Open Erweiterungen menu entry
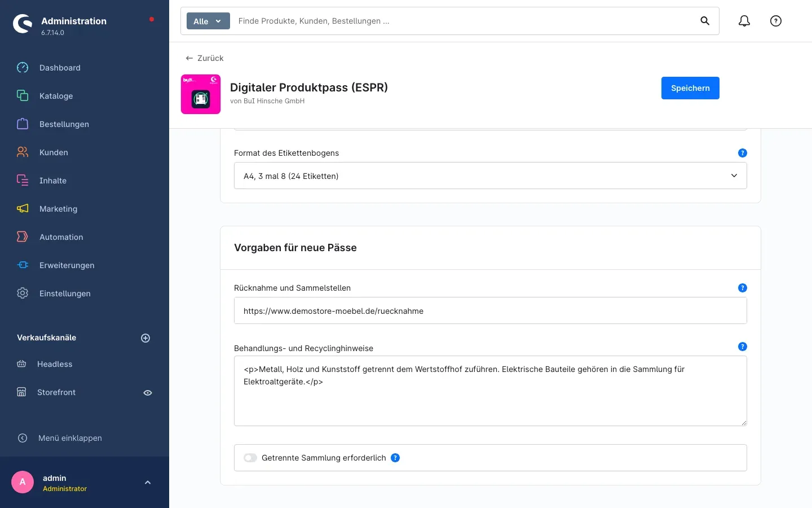812x508 pixels. click(x=67, y=265)
